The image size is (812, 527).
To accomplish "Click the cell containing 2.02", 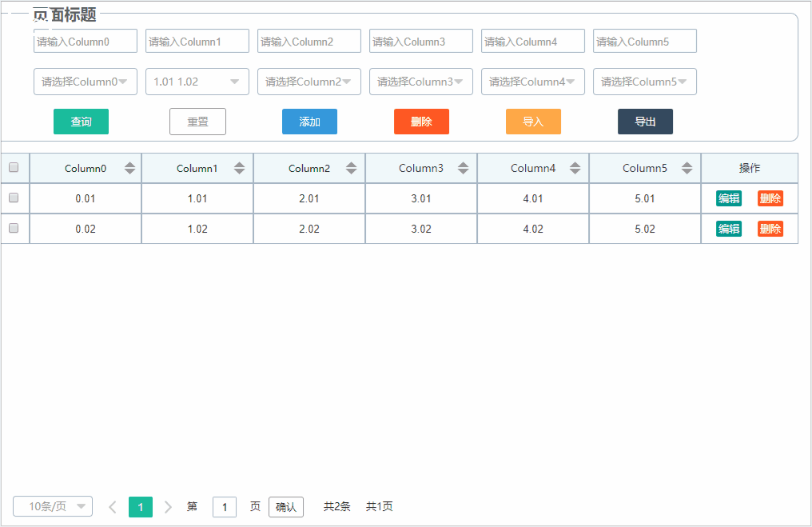I will 309,229.
